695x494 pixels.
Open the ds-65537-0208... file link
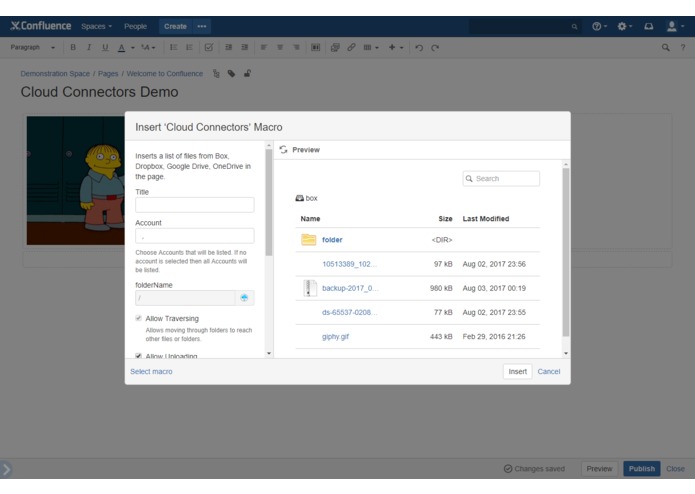(349, 312)
